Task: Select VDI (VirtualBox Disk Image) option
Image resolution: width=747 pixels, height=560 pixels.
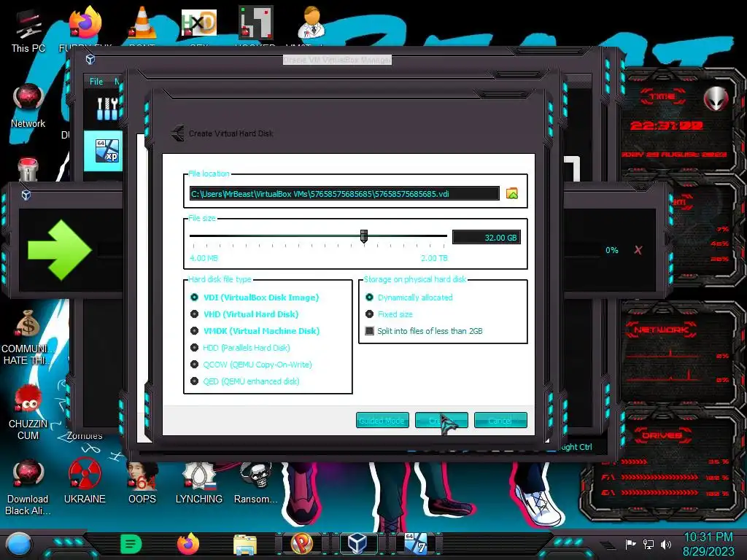Action: [x=255, y=297]
